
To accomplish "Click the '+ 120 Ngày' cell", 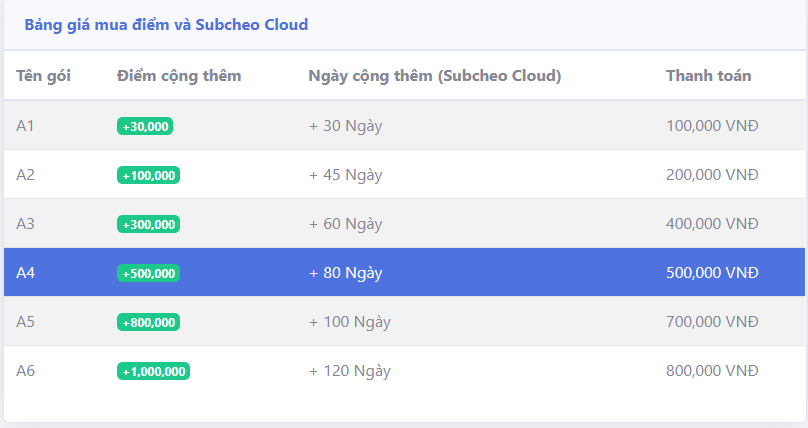I will pyautogui.click(x=350, y=371).
